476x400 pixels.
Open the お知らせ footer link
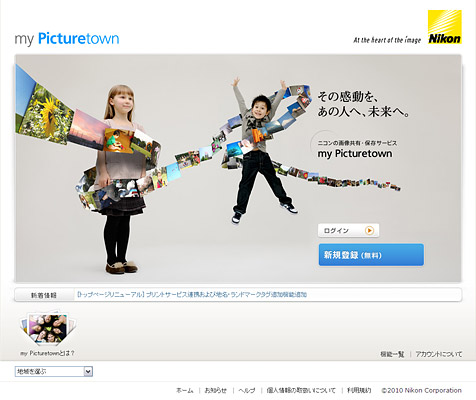(216, 390)
